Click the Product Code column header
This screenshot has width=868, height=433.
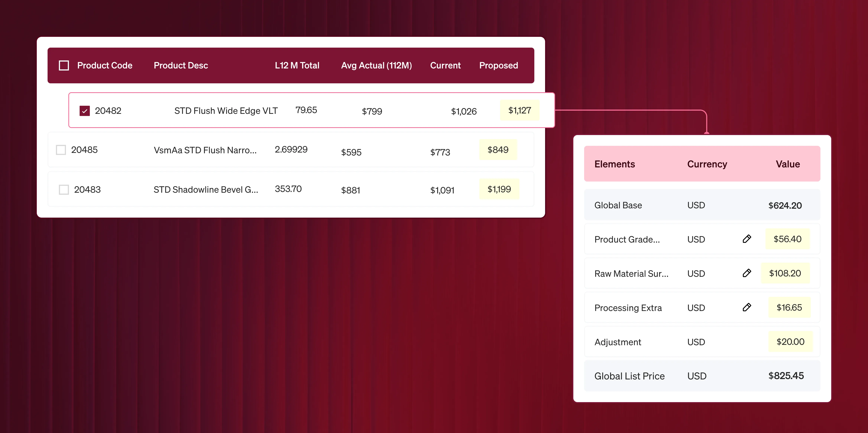(x=104, y=65)
